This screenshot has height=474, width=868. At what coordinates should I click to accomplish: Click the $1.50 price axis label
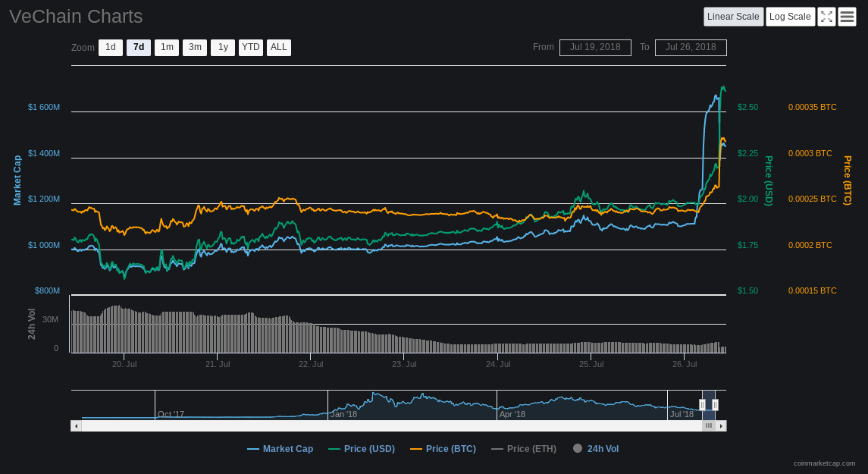coord(748,290)
